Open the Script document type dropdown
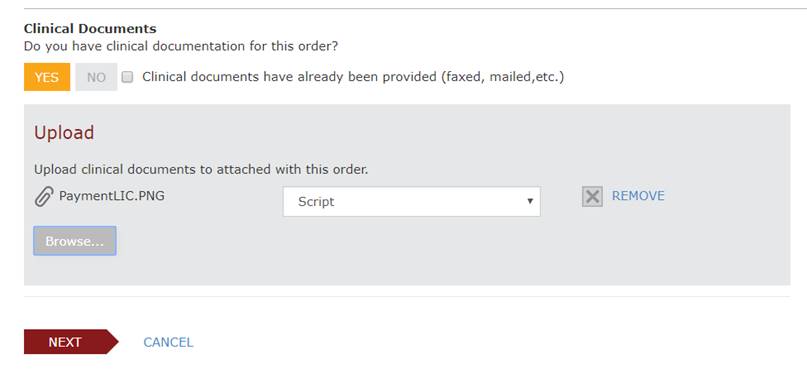807x374 pixels. pyautogui.click(x=412, y=202)
